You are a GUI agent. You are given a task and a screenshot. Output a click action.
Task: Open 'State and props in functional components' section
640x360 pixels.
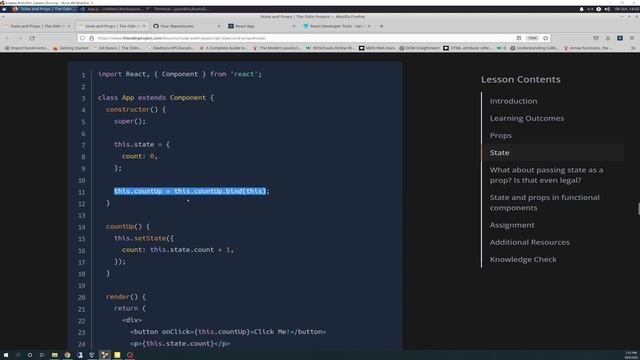(544, 202)
